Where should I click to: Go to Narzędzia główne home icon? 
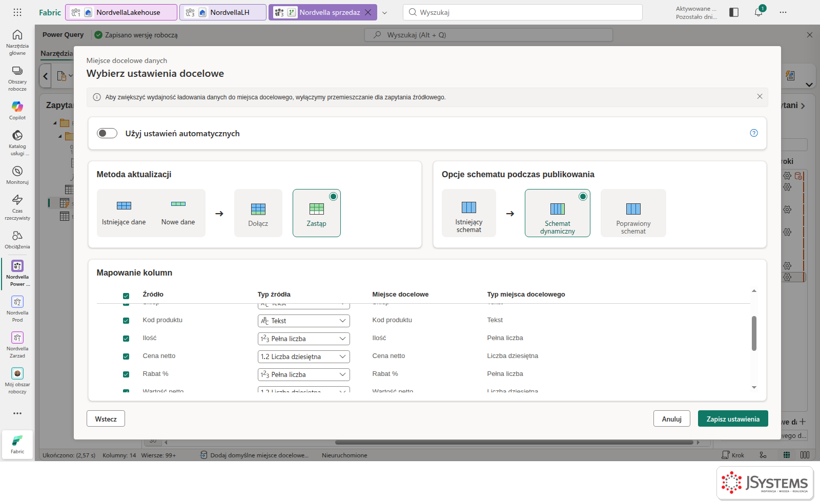(17, 42)
